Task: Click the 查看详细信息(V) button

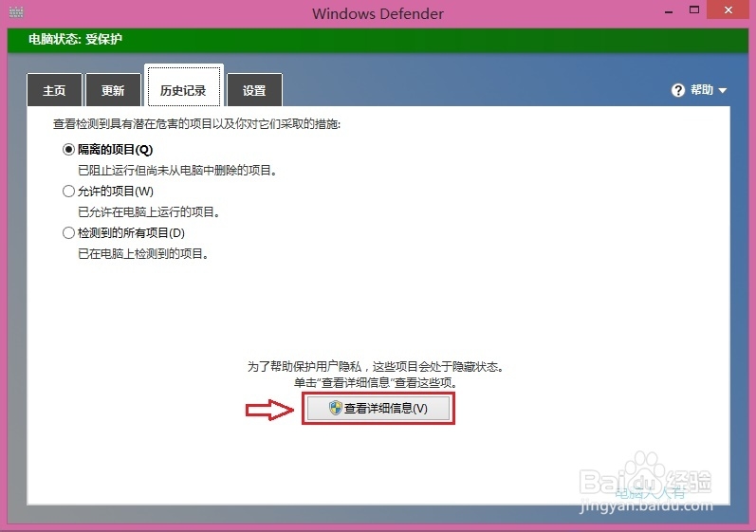Action: pyautogui.click(x=378, y=408)
